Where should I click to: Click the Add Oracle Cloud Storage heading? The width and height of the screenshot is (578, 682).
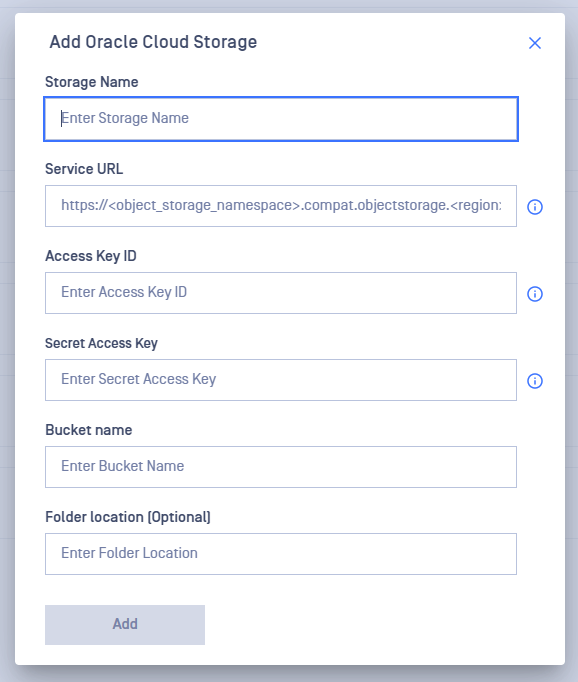(153, 42)
